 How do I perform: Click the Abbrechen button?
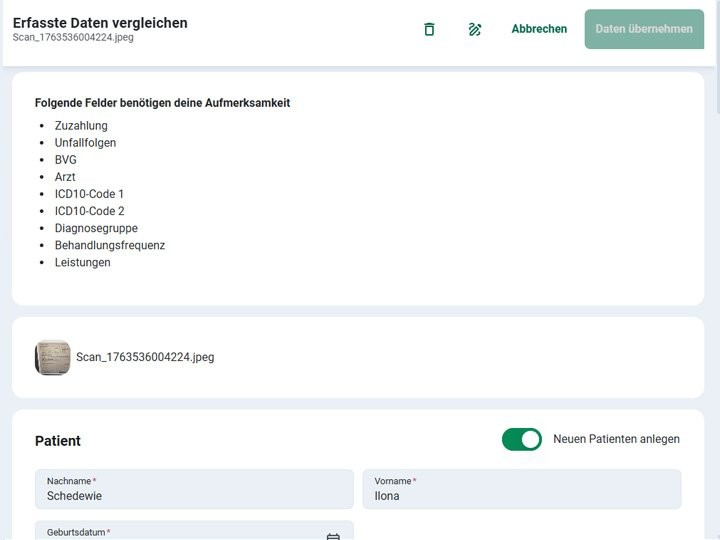(539, 29)
